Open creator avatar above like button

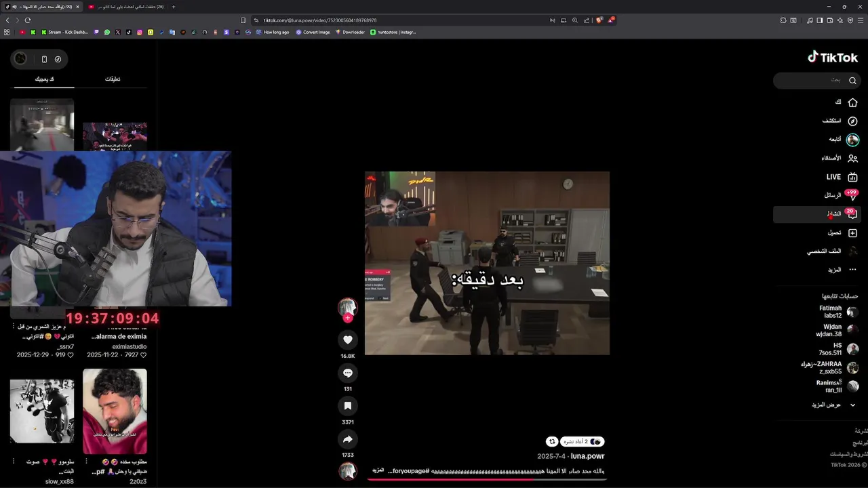coord(348,306)
